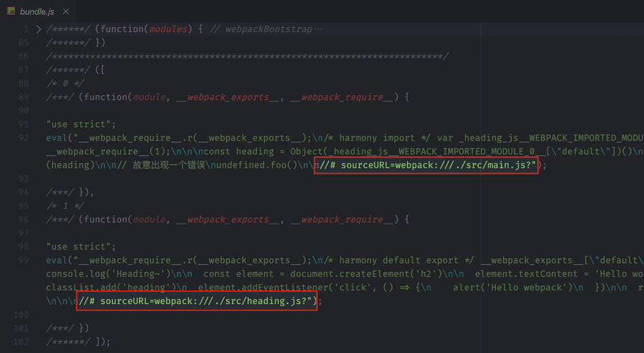The image size is (644, 353).
Task: Click the modules parameter on line 1
Action: tap(167, 29)
